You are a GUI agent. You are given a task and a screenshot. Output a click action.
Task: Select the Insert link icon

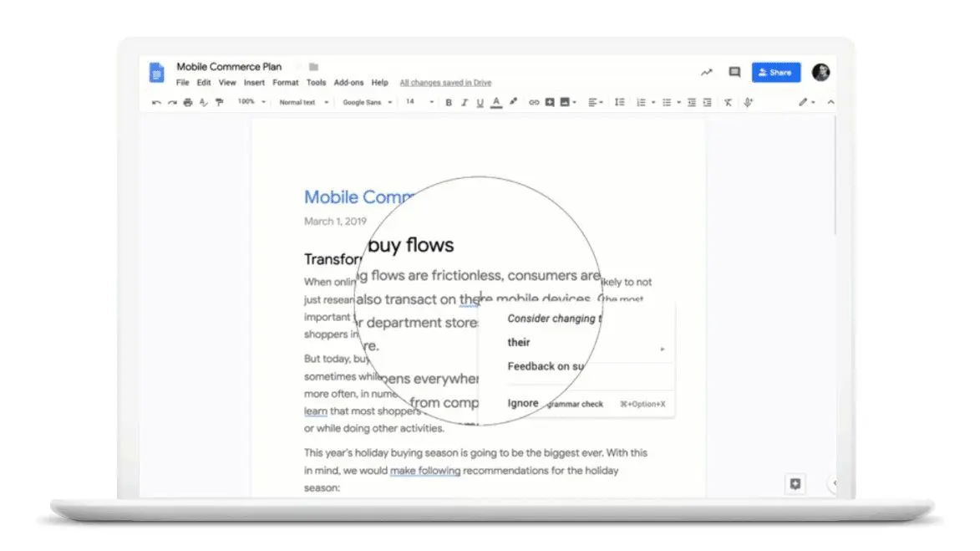(x=534, y=102)
